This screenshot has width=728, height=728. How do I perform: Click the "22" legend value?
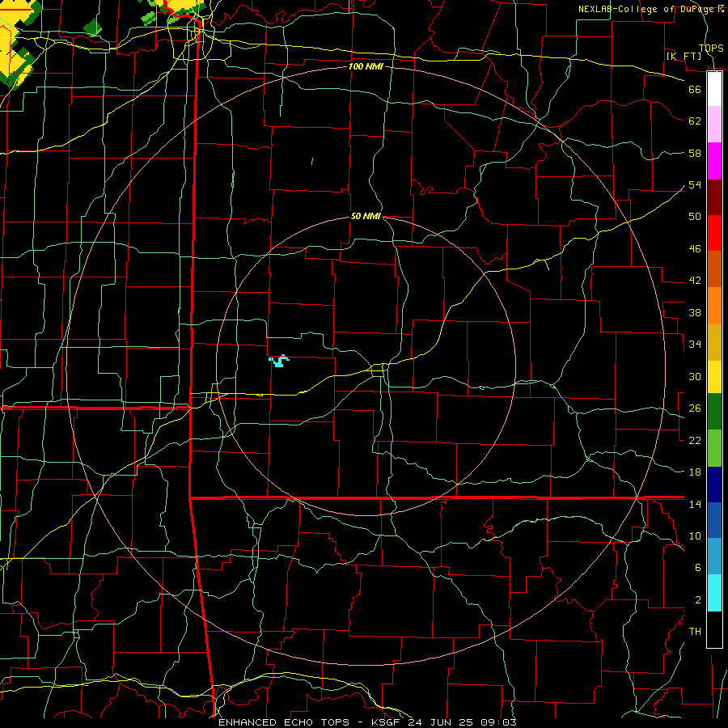pyautogui.click(x=695, y=440)
